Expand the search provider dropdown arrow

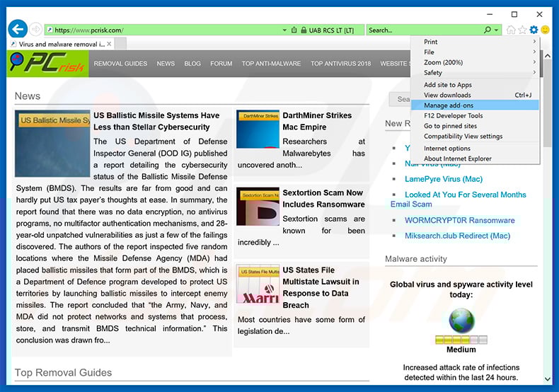click(496, 30)
